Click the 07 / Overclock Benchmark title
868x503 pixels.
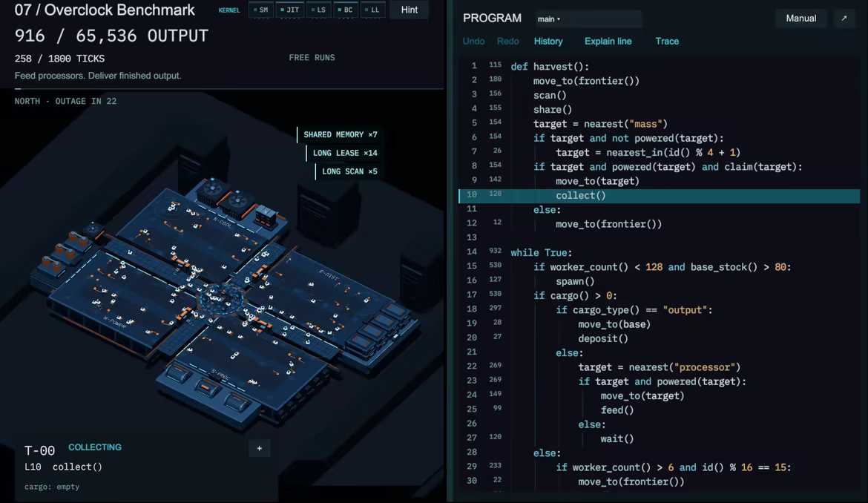105,10
